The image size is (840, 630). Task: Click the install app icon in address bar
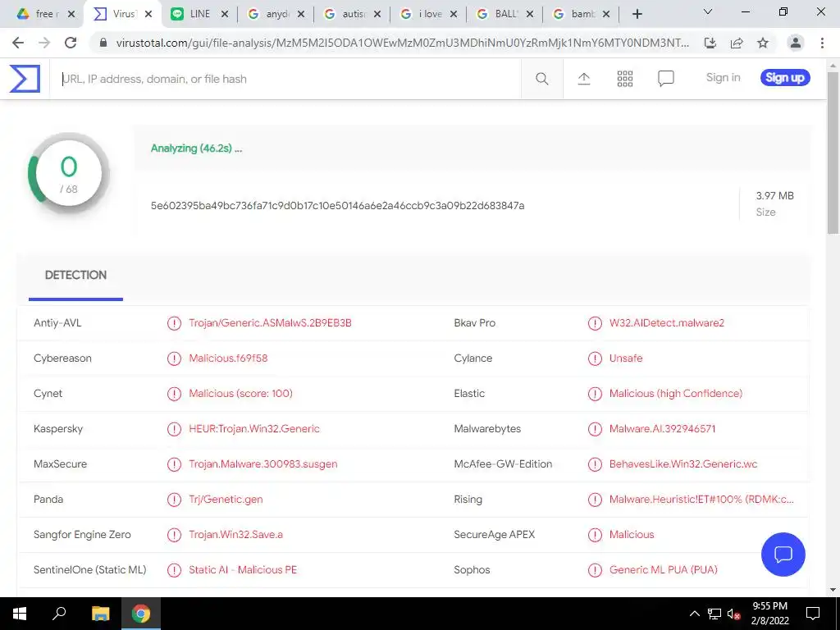[710, 43]
